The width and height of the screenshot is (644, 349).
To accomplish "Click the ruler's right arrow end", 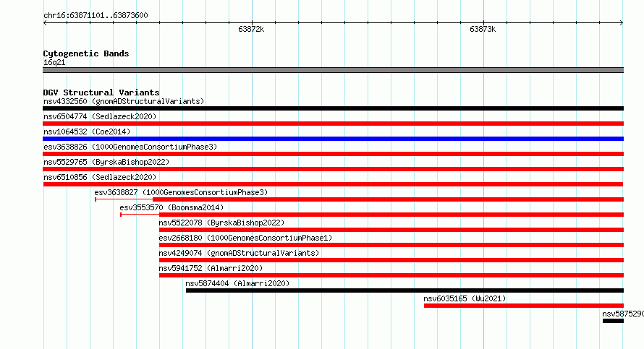I will (622, 22).
